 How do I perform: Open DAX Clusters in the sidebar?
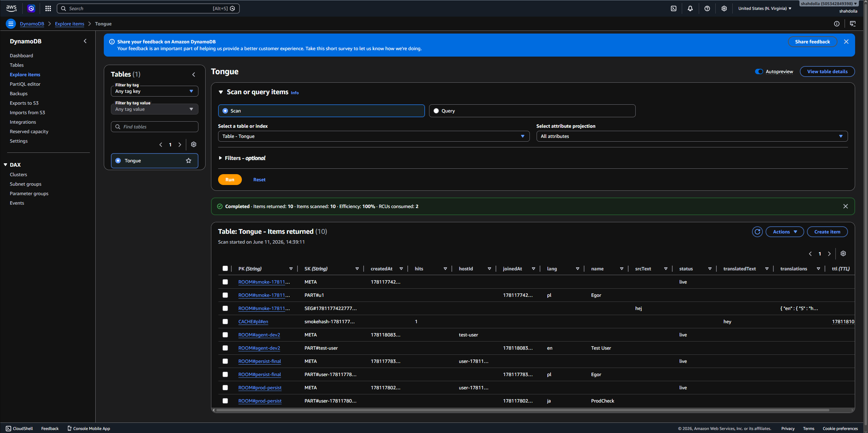coord(18,174)
